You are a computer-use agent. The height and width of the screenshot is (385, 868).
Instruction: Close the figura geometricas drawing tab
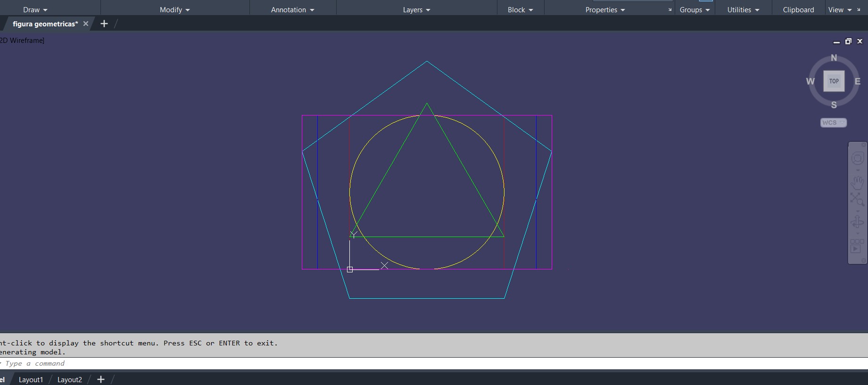tap(86, 24)
